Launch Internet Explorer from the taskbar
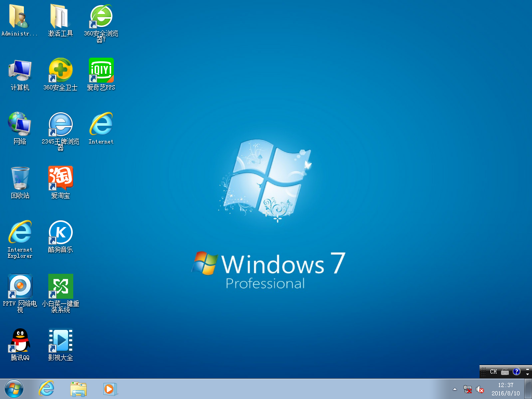This screenshot has height=399, width=532. click(x=46, y=389)
